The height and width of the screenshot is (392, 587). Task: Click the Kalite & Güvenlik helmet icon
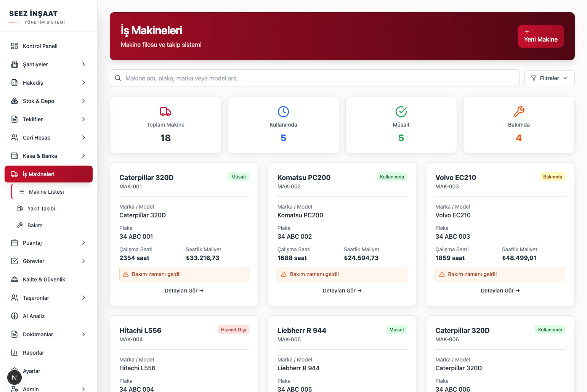(14, 280)
